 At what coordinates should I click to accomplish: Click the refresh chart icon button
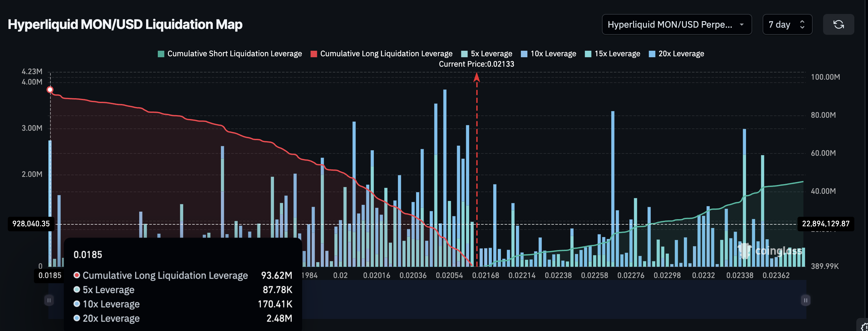[x=838, y=24]
